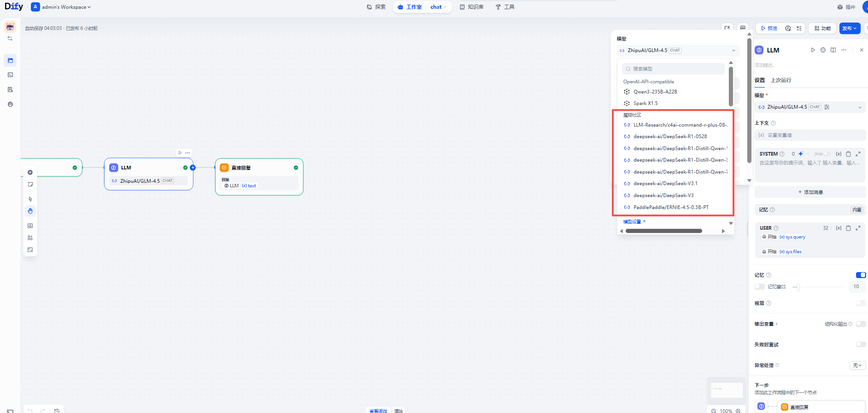Switch to the Settings tab in LLM panel

[760, 80]
